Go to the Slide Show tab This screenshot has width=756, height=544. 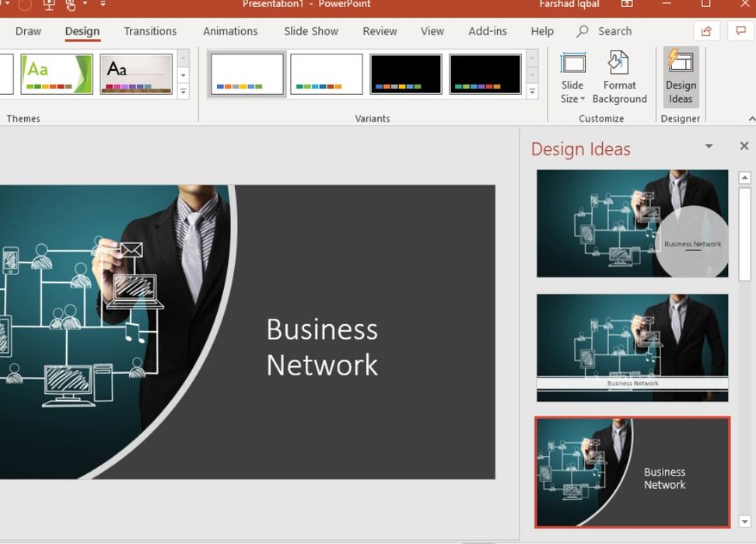click(x=311, y=31)
